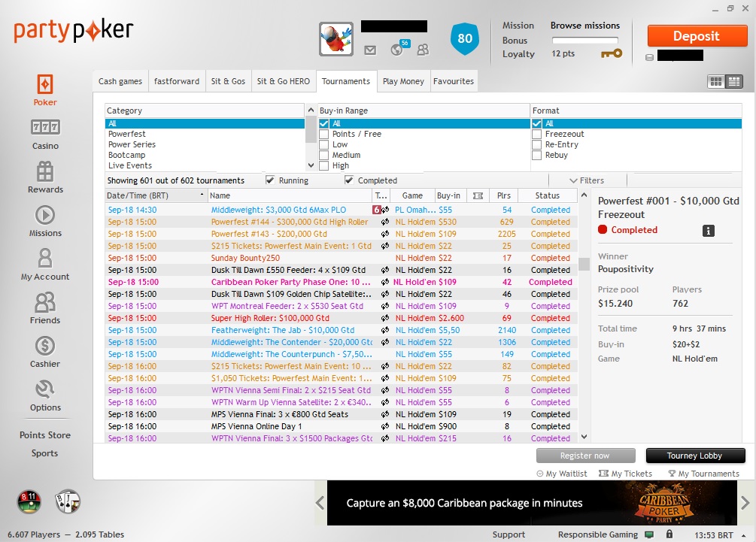Check the Re-Entry format option
This screenshot has height=542, width=756.
click(x=536, y=144)
